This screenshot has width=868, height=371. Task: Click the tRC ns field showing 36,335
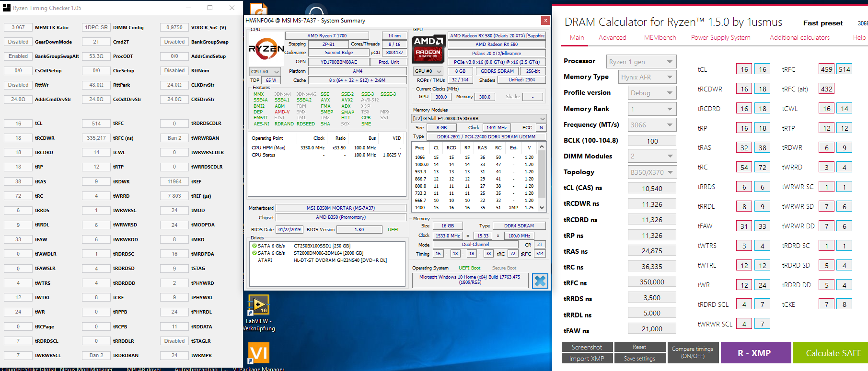tap(652, 267)
